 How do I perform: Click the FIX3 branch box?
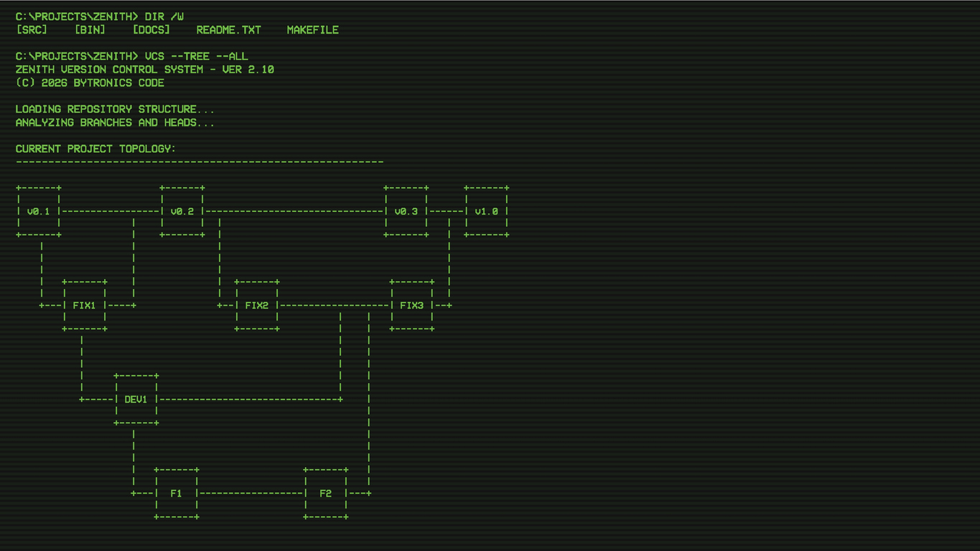412,306
